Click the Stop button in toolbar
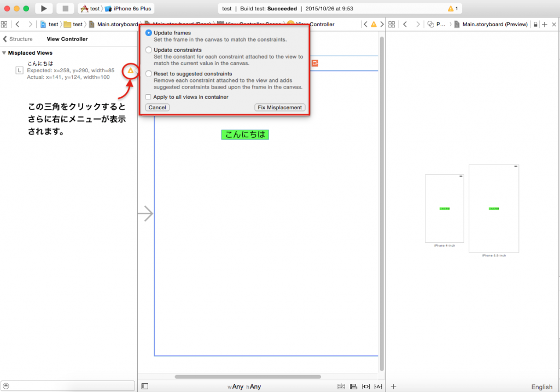This screenshot has width=560, height=392. click(x=65, y=9)
